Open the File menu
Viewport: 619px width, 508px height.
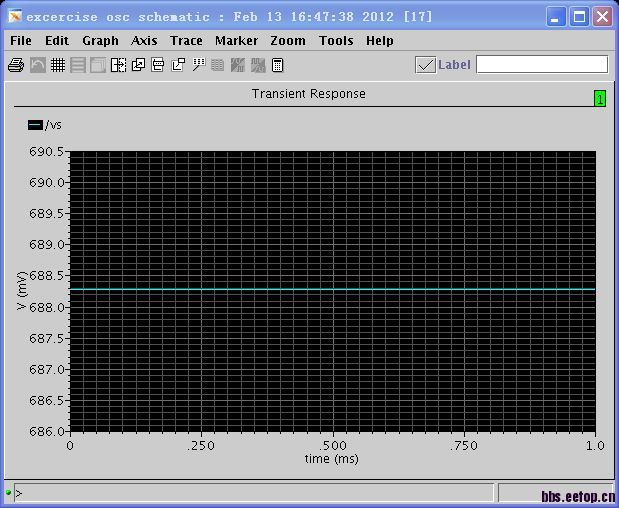(20, 41)
